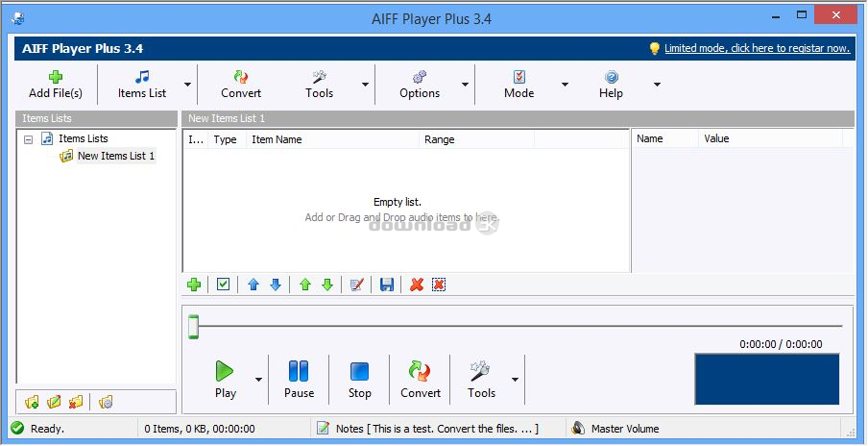Click the blue up arrow icon

click(x=253, y=285)
